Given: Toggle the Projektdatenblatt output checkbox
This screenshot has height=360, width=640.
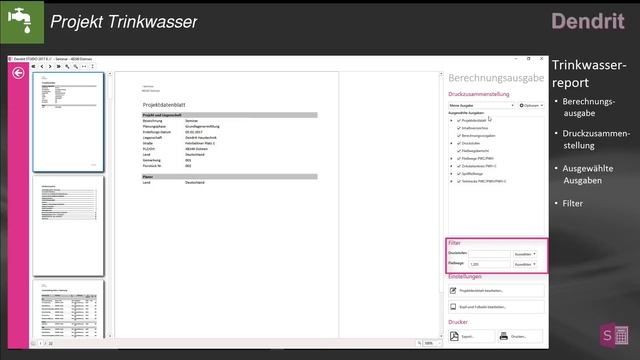Looking at the screenshot, I should click(459, 120).
